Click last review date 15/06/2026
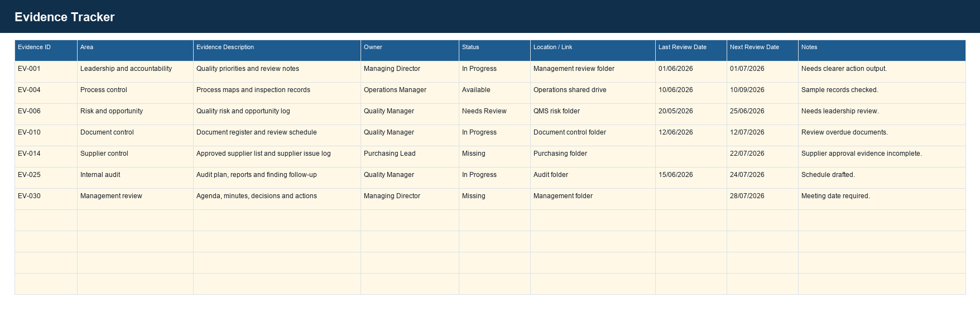Screen dimensions: 980x316 click(x=691, y=178)
